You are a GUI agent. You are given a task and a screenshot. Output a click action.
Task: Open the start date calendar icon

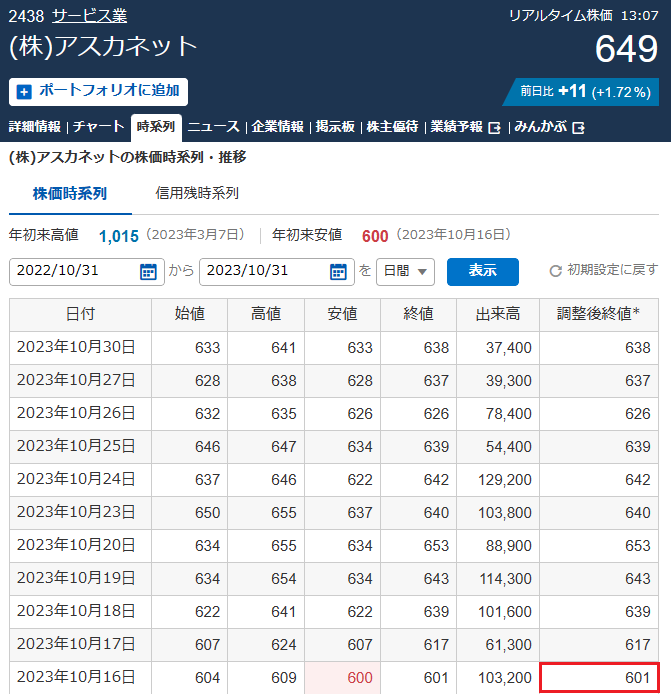pyautogui.click(x=148, y=271)
